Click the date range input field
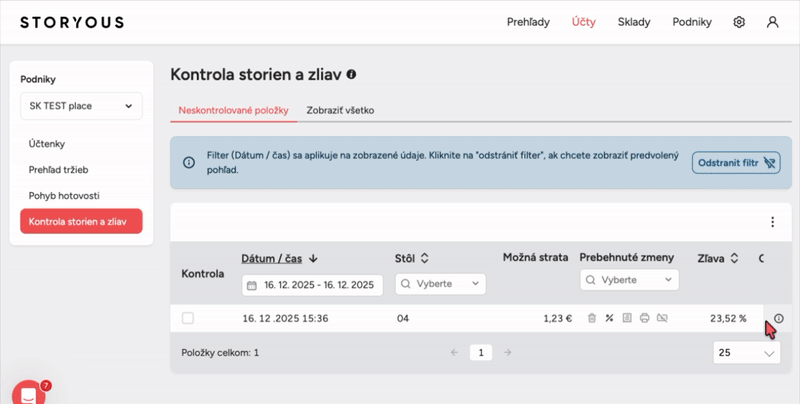The height and width of the screenshot is (404, 800). coord(312,285)
